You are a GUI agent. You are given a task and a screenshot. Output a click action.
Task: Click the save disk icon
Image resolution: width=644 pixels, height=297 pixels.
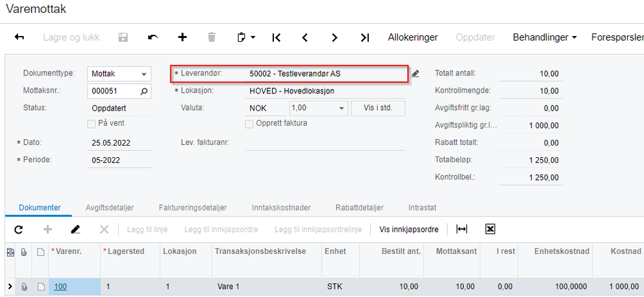(122, 37)
